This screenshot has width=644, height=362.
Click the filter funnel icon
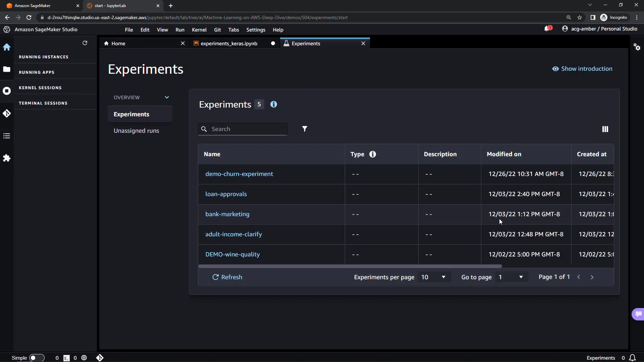tap(305, 129)
